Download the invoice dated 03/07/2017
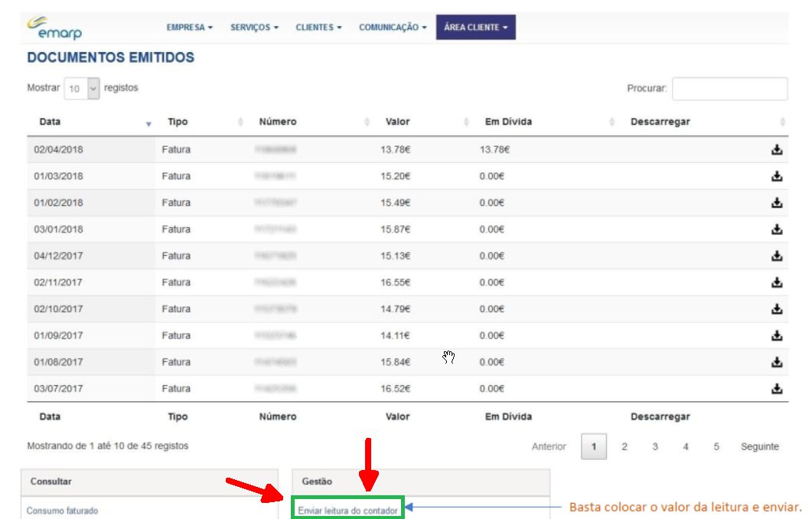 pyautogui.click(x=776, y=389)
